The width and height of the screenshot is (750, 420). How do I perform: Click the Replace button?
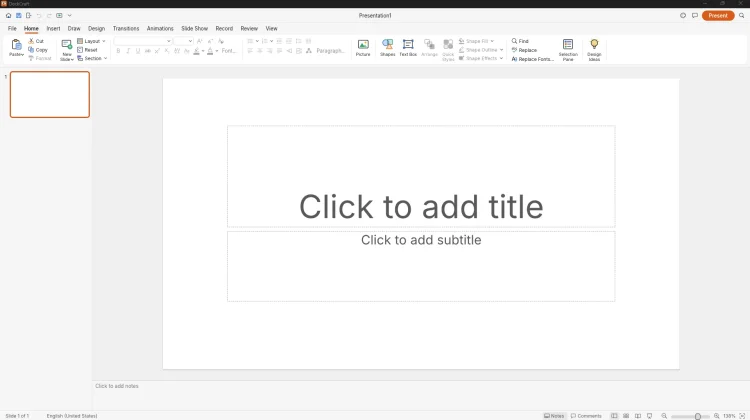[524, 50]
